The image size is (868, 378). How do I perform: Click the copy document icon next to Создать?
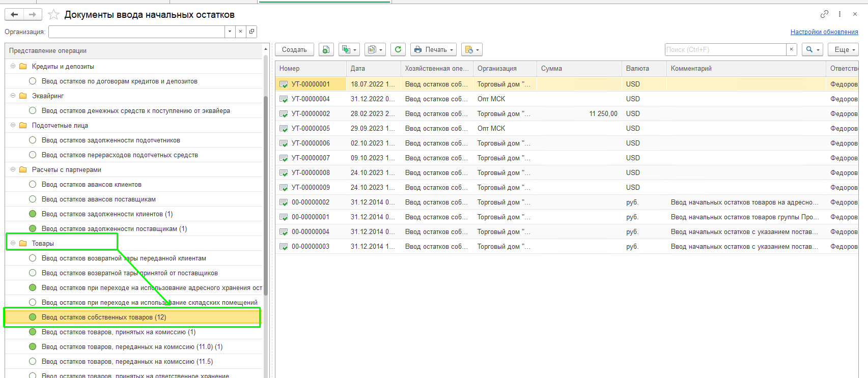point(326,49)
